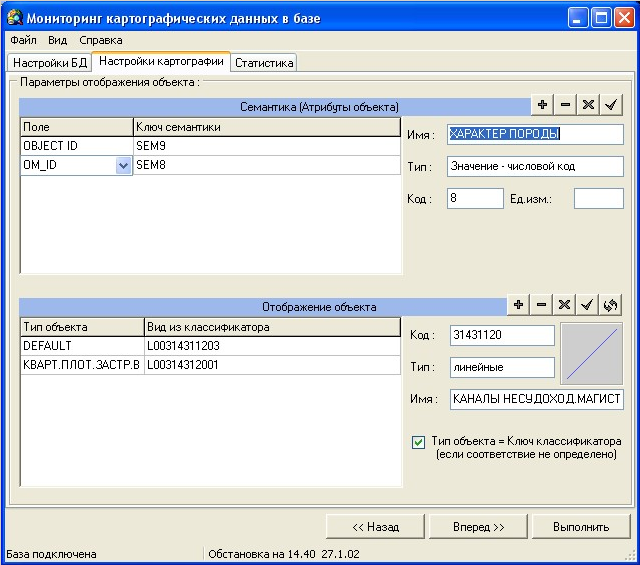The image size is (640, 565).
Task: Click the line style preview swatch
Action: 591,353
